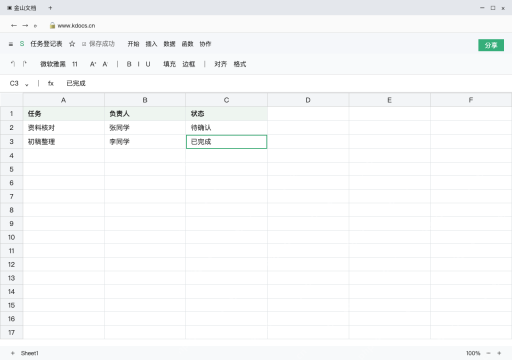Click the redo arrow icon
Screen dimensions: 512x360
pos(25,64)
